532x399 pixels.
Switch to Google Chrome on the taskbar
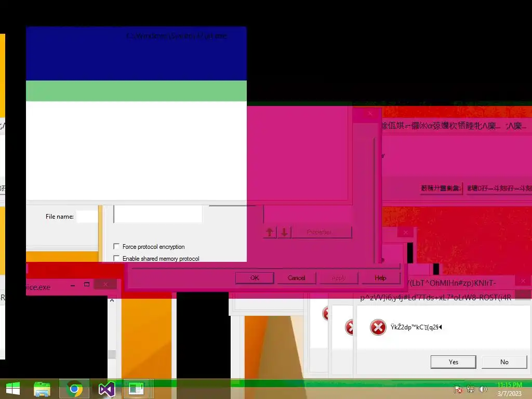[74, 389]
